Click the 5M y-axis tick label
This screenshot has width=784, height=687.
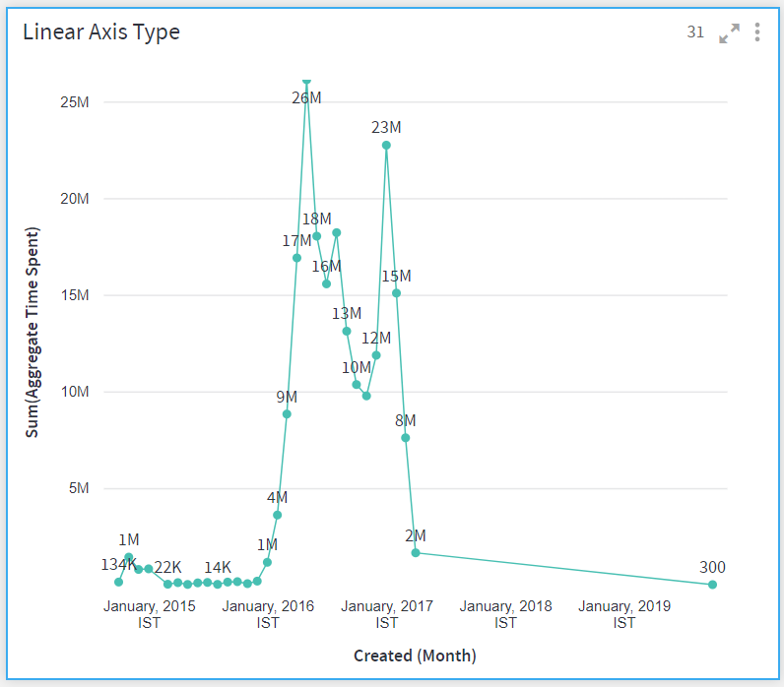coord(79,488)
